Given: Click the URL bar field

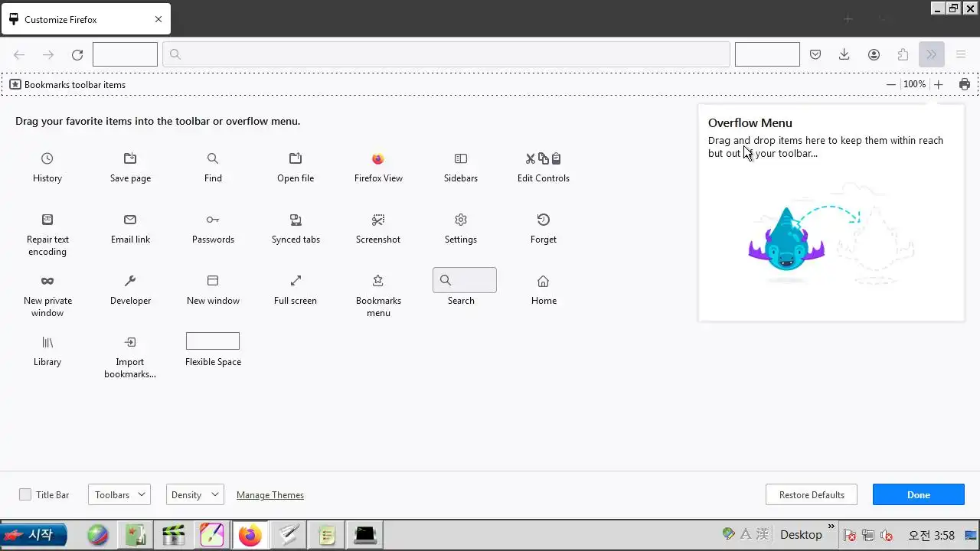Looking at the screenshot, I should pyautogui.click(x=446, y=54).
